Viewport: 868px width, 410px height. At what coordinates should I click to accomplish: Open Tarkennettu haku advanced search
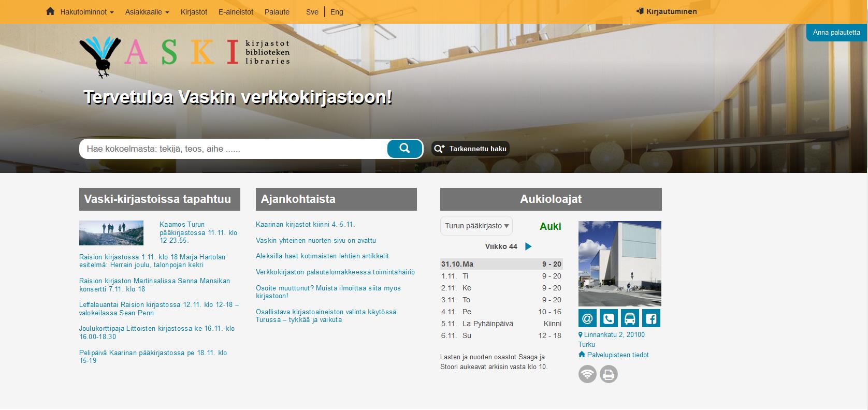tap(470, 149)
